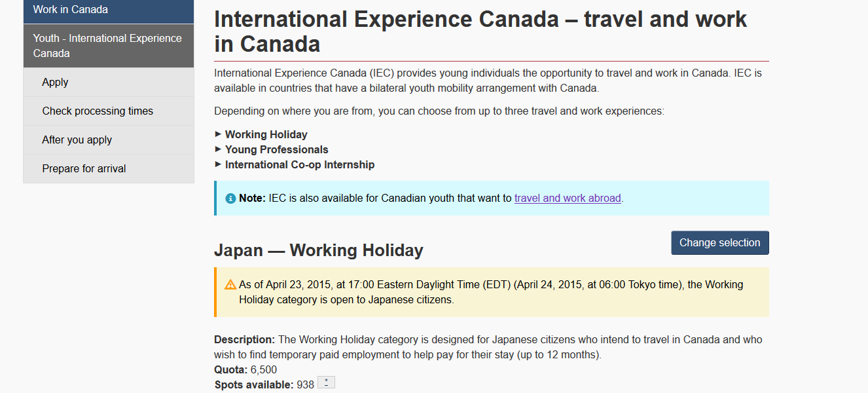Click the International Co-op Internship disclosure triangle
The width and height of the screenshot is (868, 393).
pos(218,164)
